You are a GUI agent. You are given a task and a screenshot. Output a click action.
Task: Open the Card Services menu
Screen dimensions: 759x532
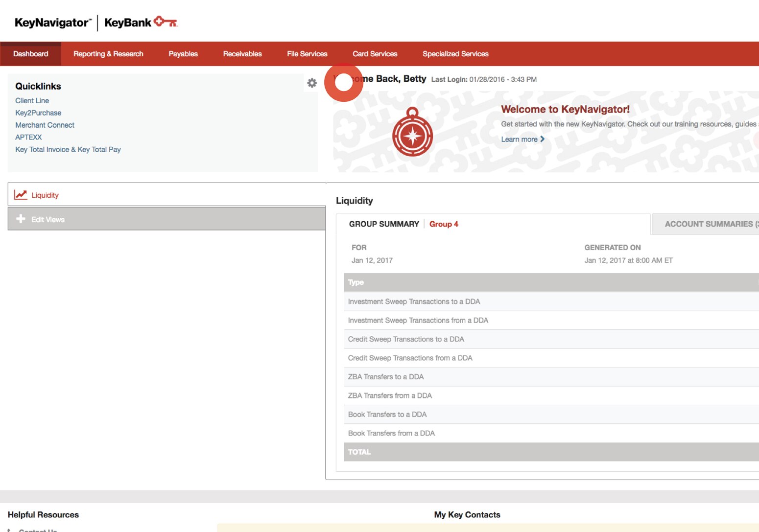click(375, 54)
